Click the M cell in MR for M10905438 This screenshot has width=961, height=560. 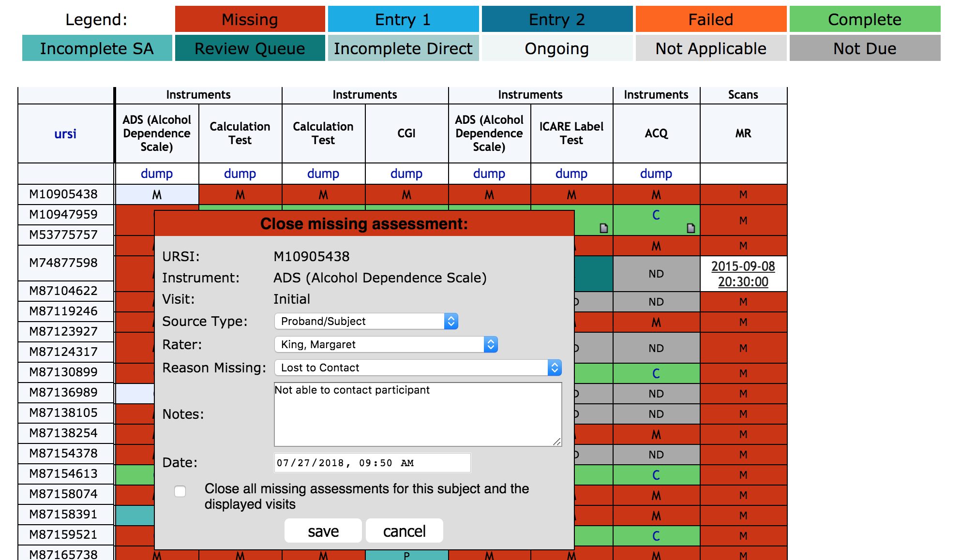click(x=743, y=194)
